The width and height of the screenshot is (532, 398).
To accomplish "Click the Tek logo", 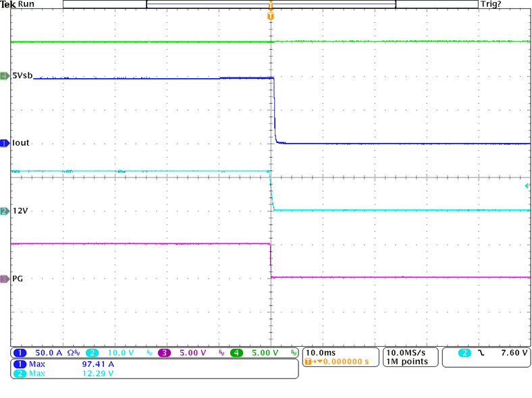I will click(9, 4).
